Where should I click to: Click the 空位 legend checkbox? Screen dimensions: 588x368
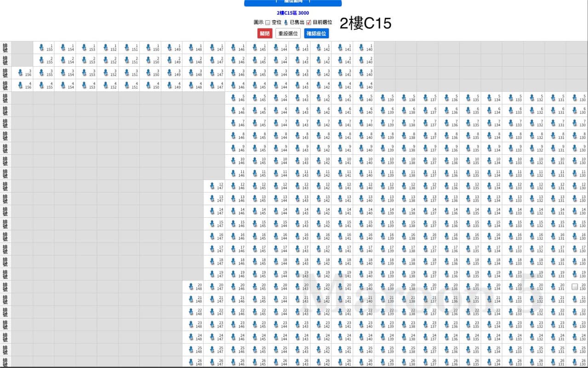268,23
